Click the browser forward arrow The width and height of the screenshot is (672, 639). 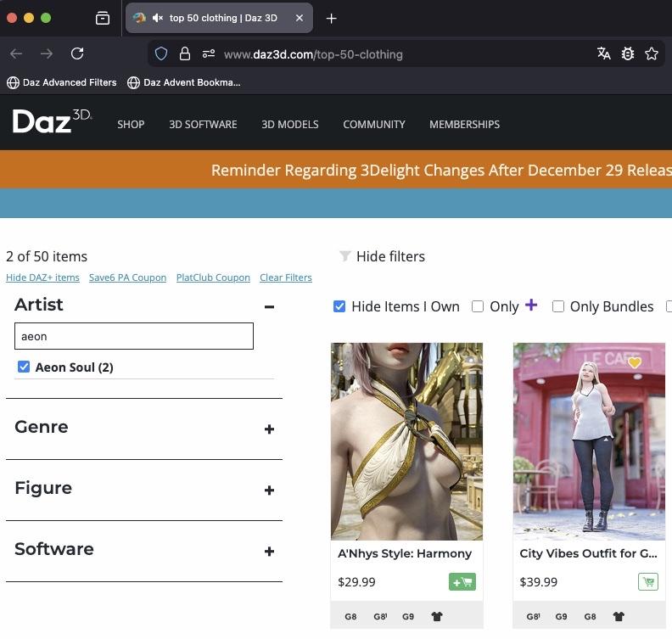47,53
